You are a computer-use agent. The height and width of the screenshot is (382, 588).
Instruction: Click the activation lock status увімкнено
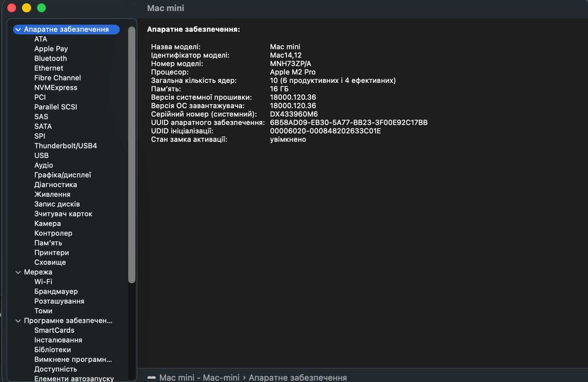click(x=288, y=139)
